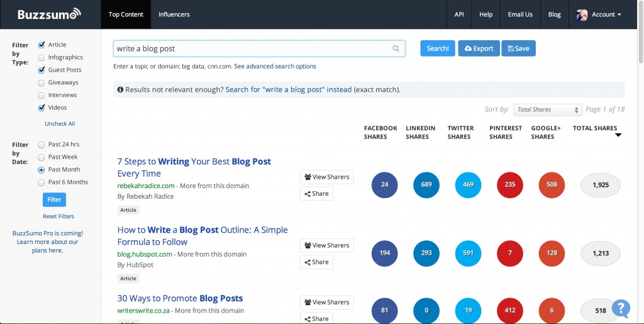Click the Buzzsumo logo
Viewport: 644px width, 324px height.
pos(49,14)
